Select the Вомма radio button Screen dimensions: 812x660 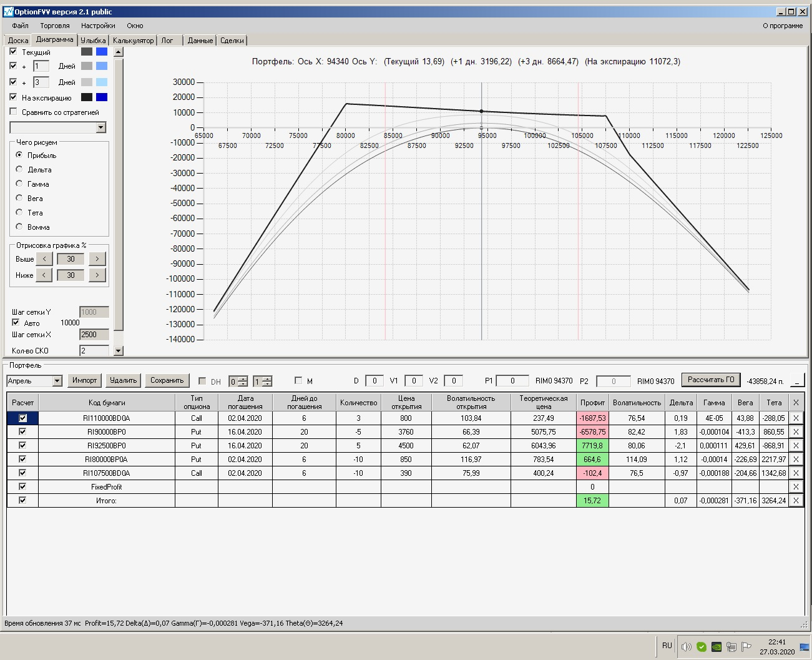coord(19,227)
